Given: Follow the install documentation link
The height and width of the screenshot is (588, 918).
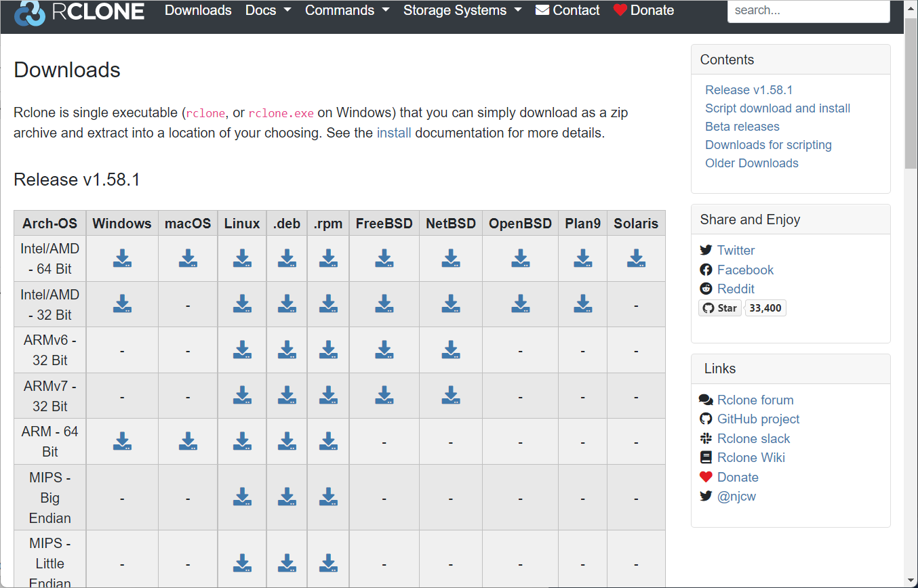Looking at the screenshot, I should click(x=394, y=133).
